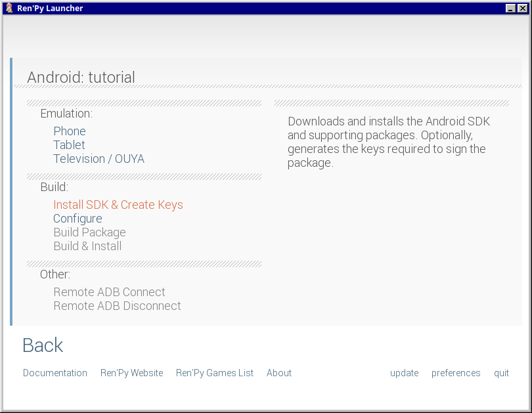532x413 pixels.
Task: Choose Remote ADB Connect
Action: [x=109, y=292]
